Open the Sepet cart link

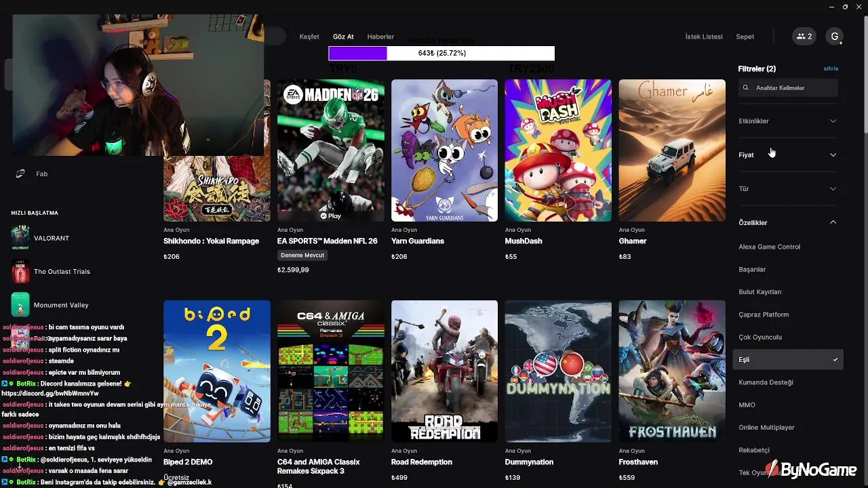pos(745,37)
